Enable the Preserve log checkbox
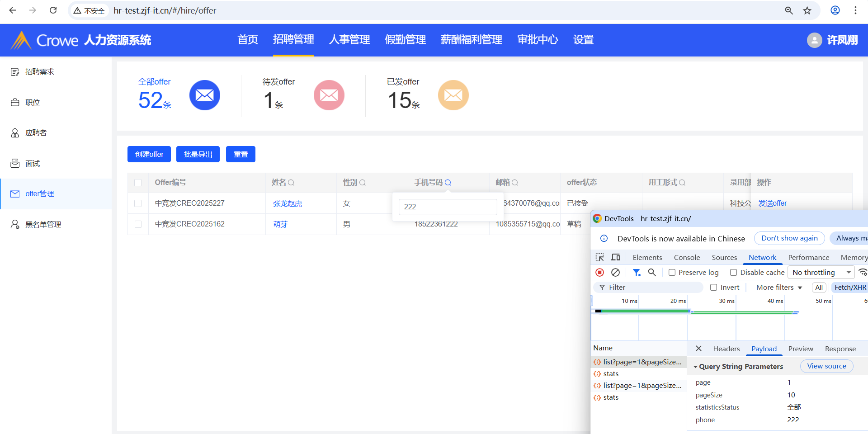The width and height of the screenshot is (868, 434). (x=672, y=272)
